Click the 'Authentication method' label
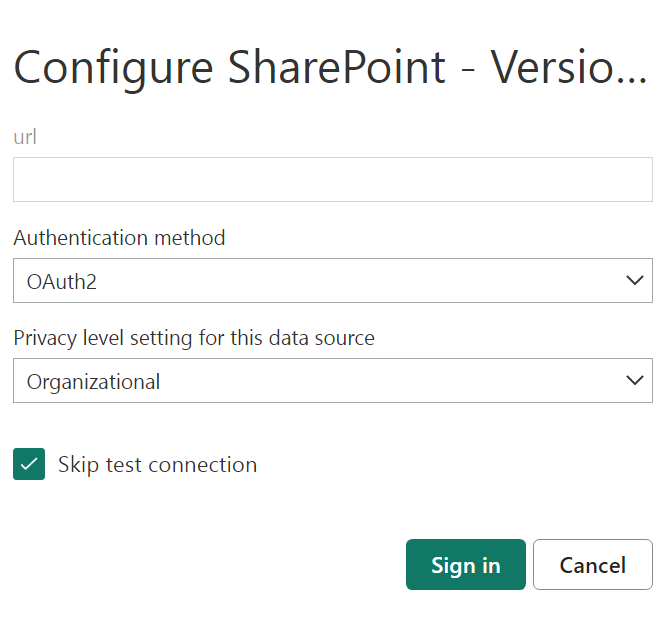This screenshot has width=658, height=617. click(119, 238)
